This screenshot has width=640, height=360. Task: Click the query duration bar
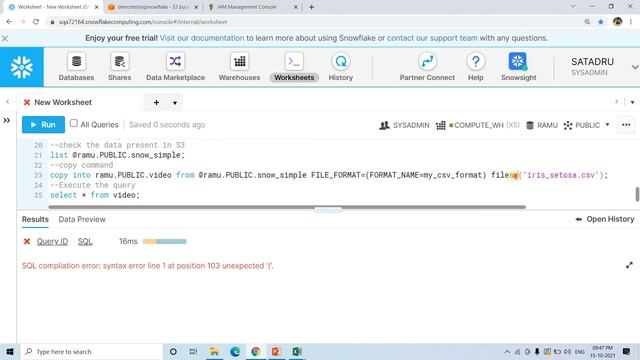click(x=164, y=242)
